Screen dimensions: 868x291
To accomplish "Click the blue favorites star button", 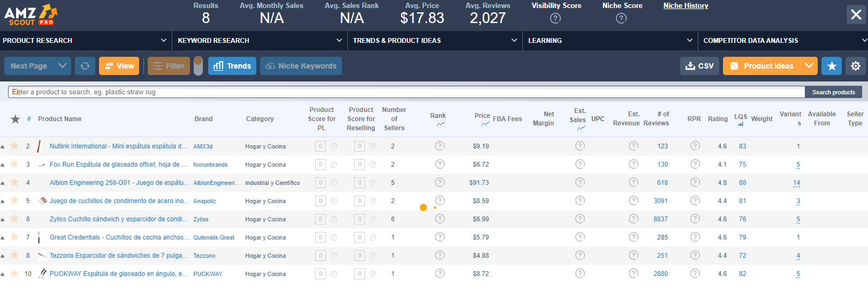I will tap(832, 66).
